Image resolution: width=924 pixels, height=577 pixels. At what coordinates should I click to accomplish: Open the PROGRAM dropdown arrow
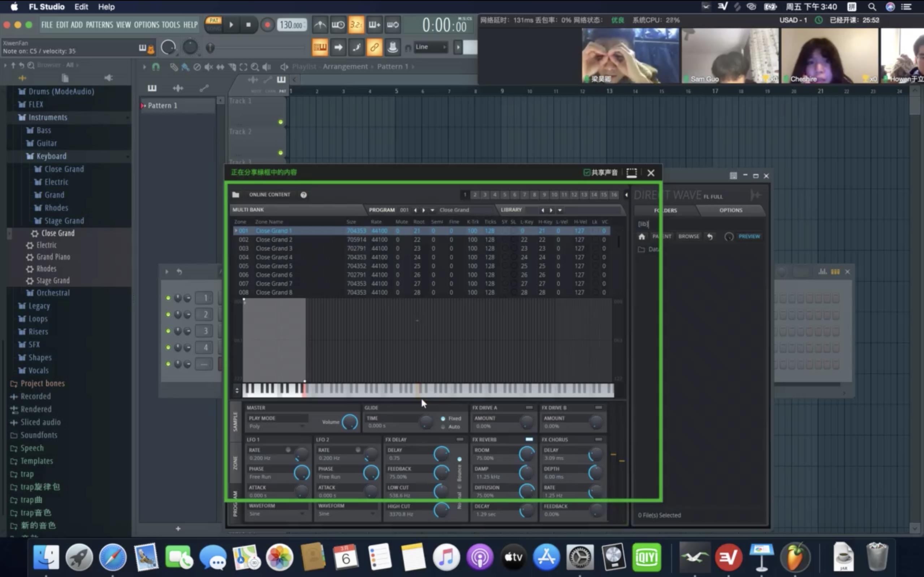click(x=432, y=210)
